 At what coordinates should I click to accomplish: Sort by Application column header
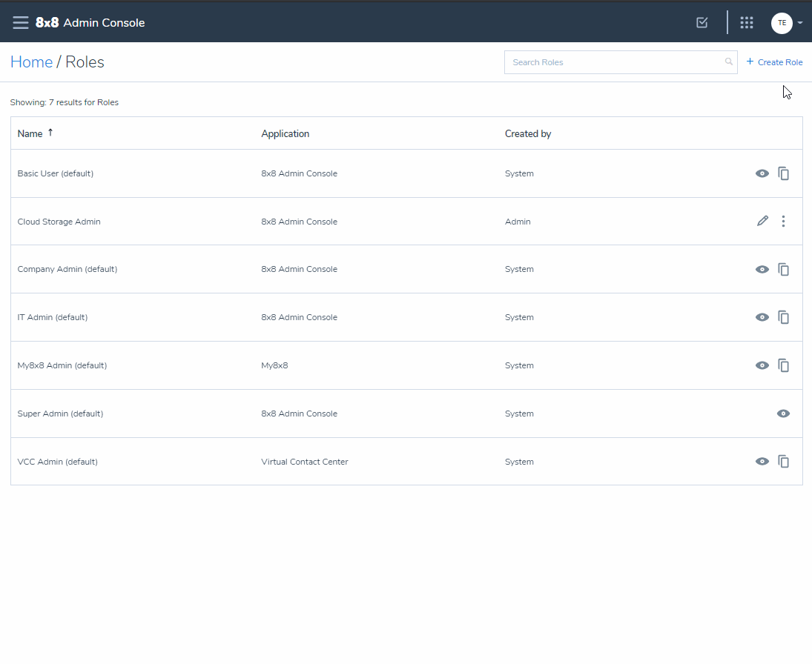pos(285,133)
